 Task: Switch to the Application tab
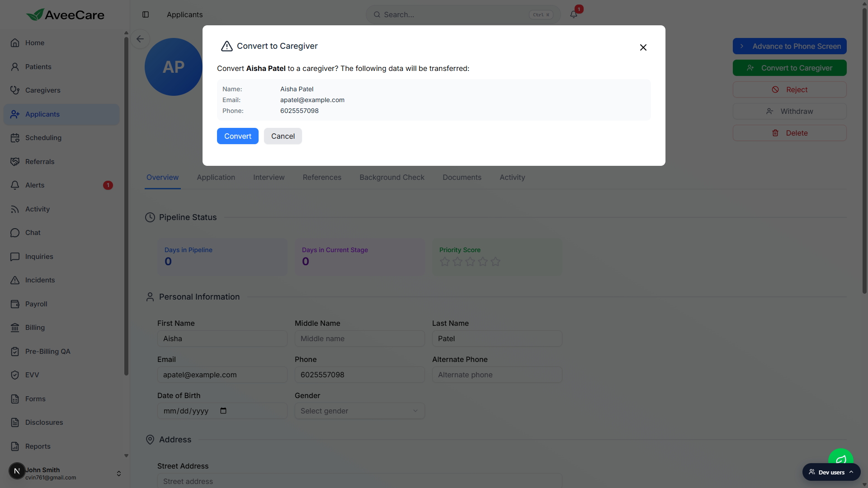(x=216, y=178)
